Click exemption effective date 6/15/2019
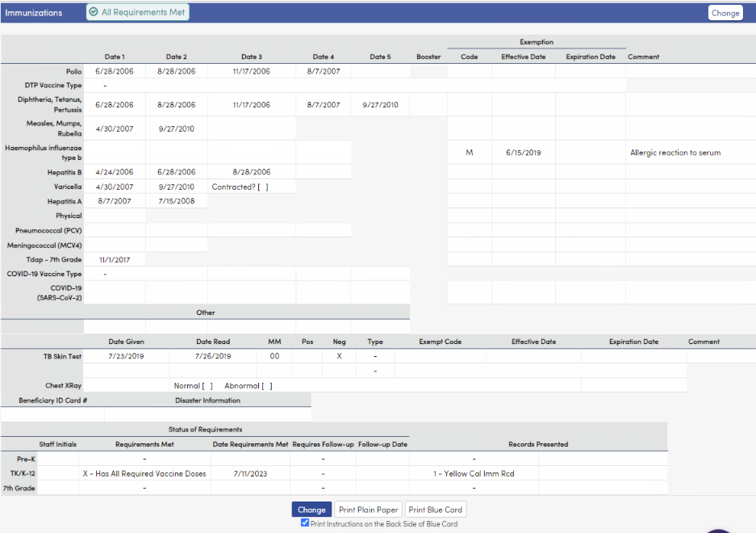 pyautogui.click(x=523, y=153)
